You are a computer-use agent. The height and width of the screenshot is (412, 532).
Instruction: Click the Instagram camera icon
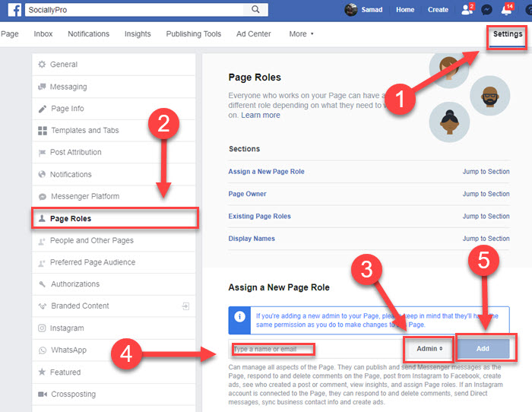(x=42, y=328)
